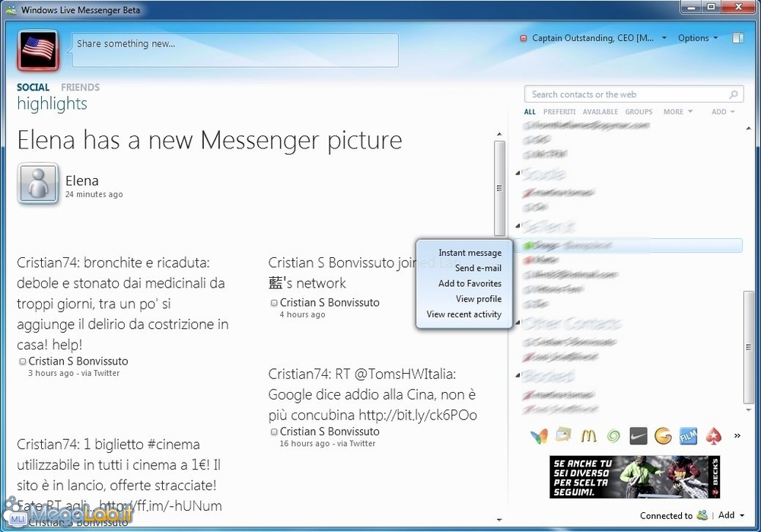Image resolution: width=761 pixels, height=532 pixels.
Task: Toggle compact view layout icon
Action: coord(737,38)
